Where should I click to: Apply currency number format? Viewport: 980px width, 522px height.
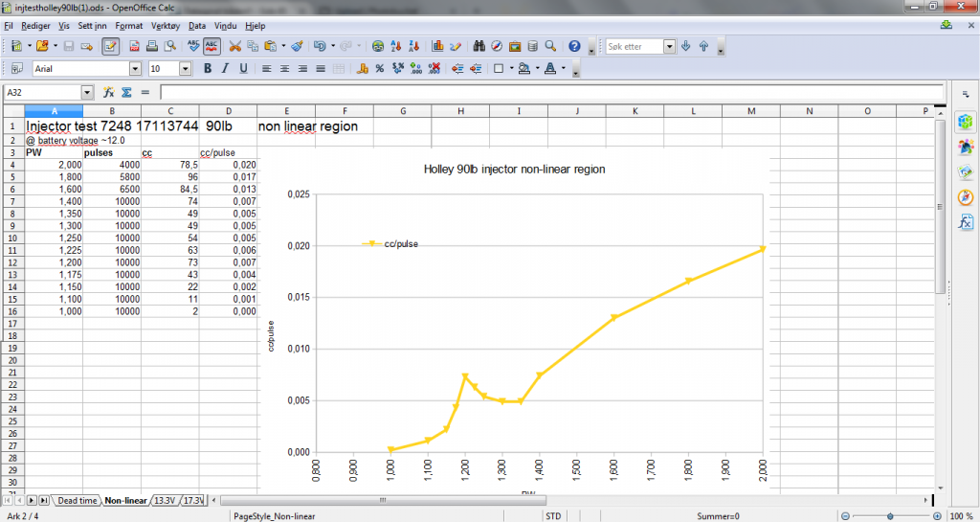point(362,69)
